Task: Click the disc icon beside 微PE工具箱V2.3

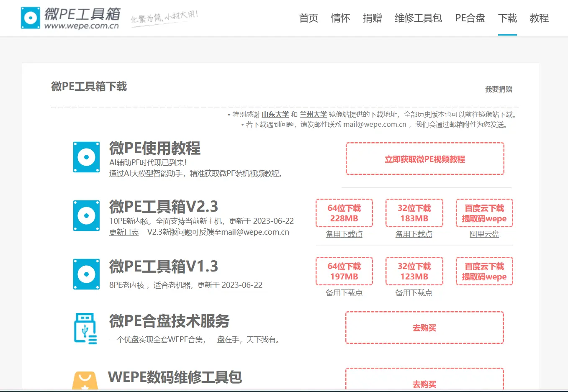Action: click(87, 216)
